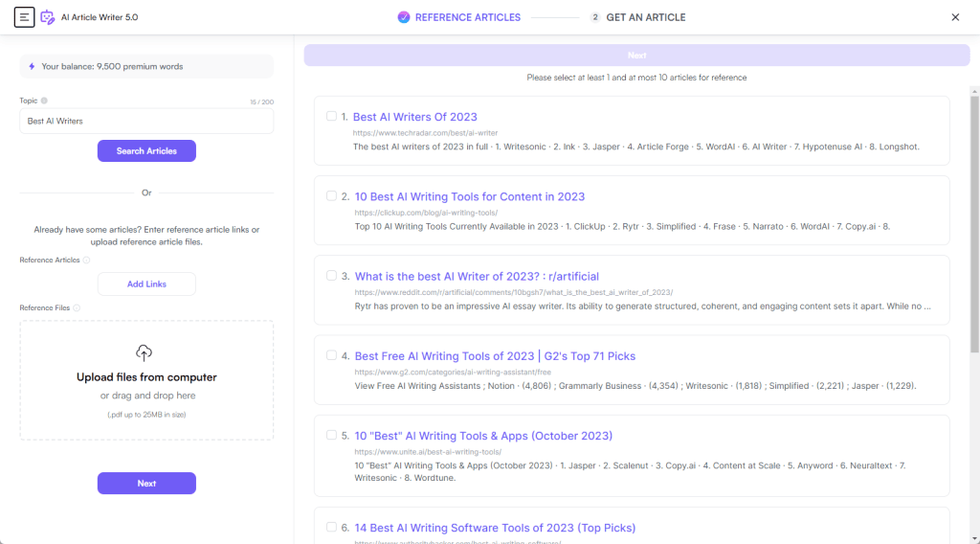The image size is (980, 544).
Task: Open 14 Best AI Writing Software Tools link
Action: pyautogui.click(x=495, y=528)
